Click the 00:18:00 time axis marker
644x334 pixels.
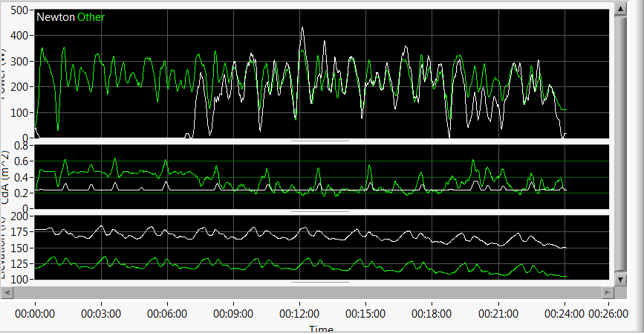click(432, 314)
